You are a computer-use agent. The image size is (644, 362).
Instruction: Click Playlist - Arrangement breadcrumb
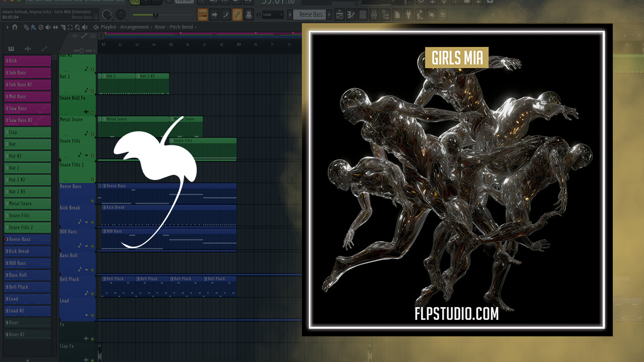click(x=124, y=27)
